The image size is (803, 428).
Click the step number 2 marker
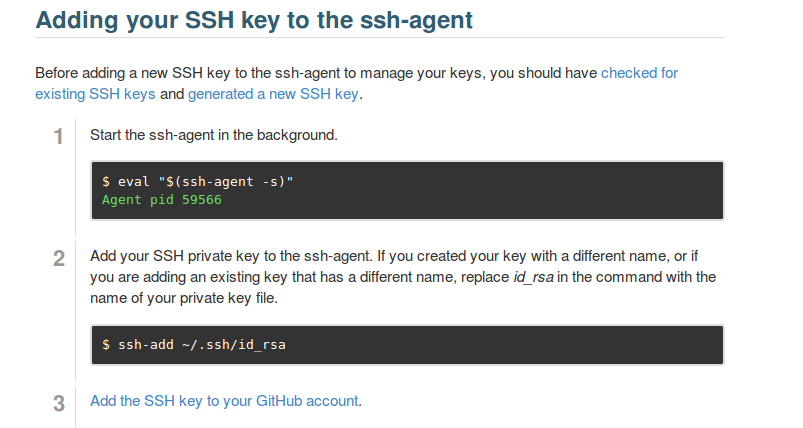pos(59,258)
